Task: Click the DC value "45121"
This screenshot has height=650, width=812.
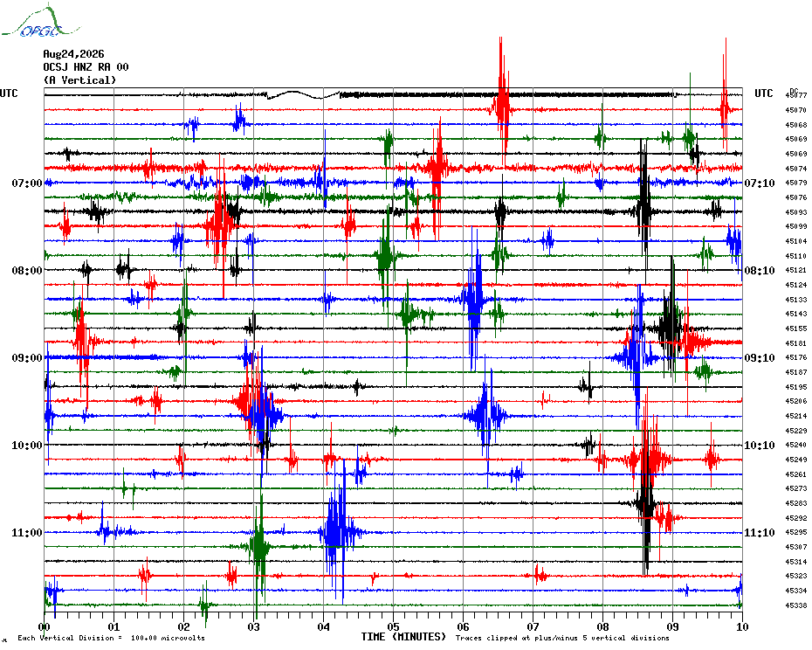Action: (796, 270)
